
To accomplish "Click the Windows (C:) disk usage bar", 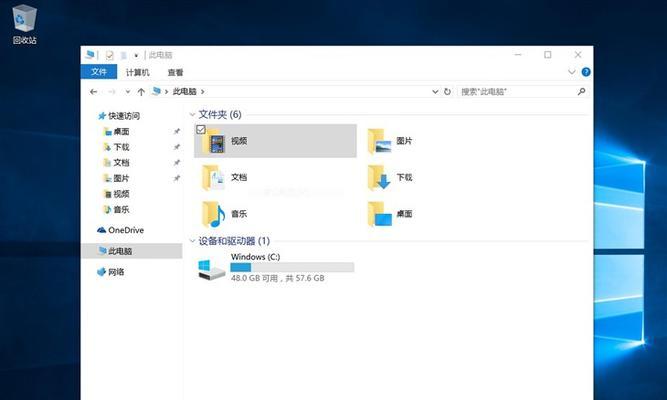I will 292,267.
